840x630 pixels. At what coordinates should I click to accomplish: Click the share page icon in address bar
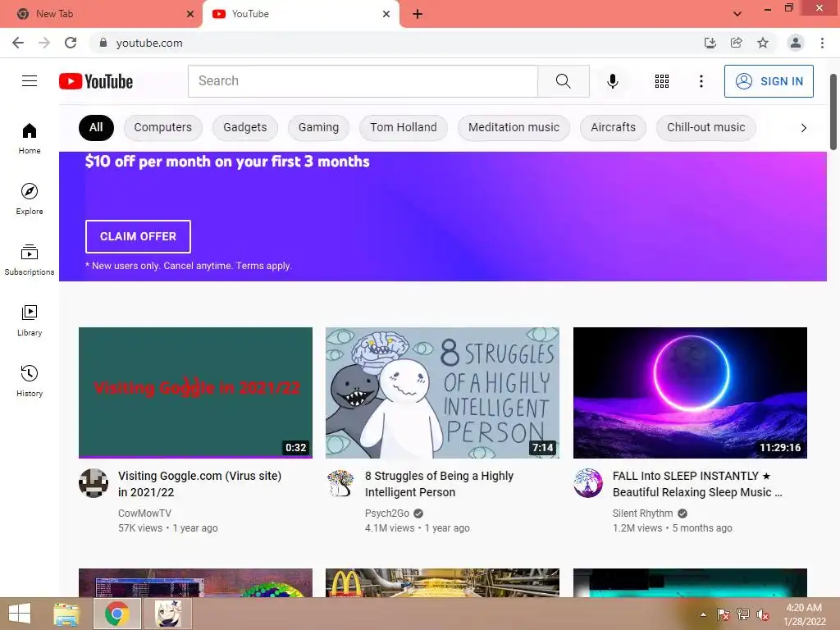click(x=736, y=43)
